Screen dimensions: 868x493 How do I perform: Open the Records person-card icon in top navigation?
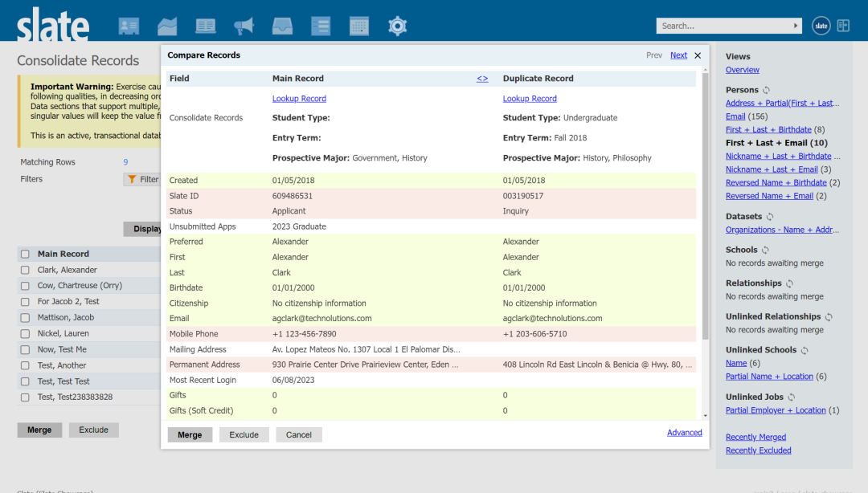[129, 26]
